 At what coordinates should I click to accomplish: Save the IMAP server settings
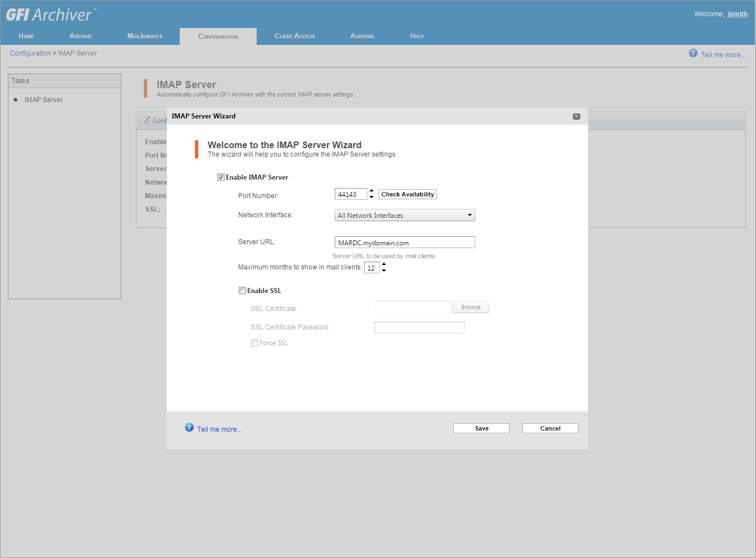pyautogui.click(x=481, y=428)
